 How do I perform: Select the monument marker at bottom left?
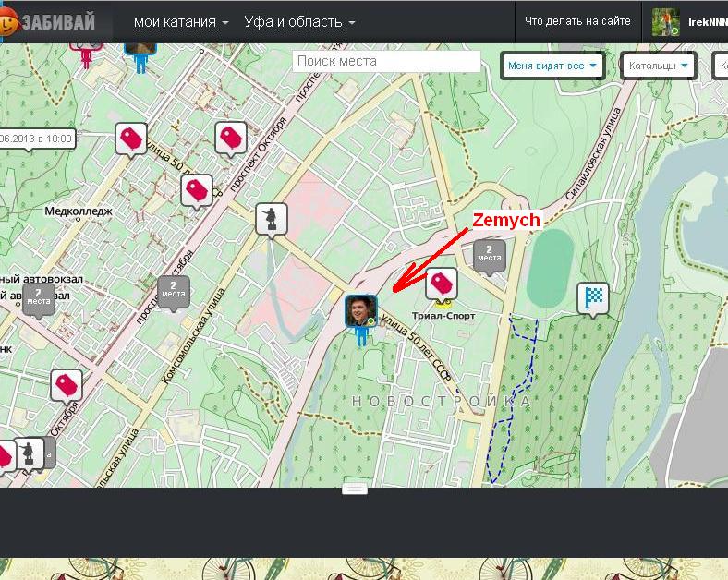pyautogui.click(x=29, y=453)
